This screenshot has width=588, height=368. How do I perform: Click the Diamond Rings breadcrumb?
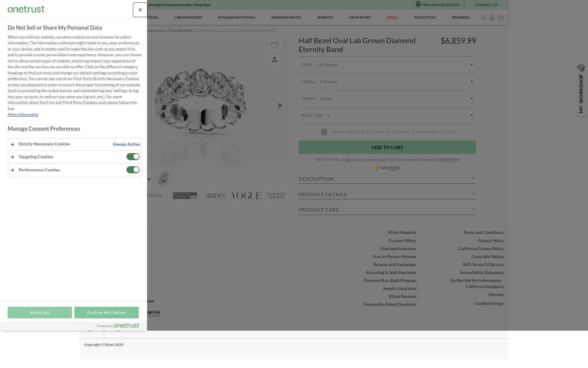click(181, 31)
